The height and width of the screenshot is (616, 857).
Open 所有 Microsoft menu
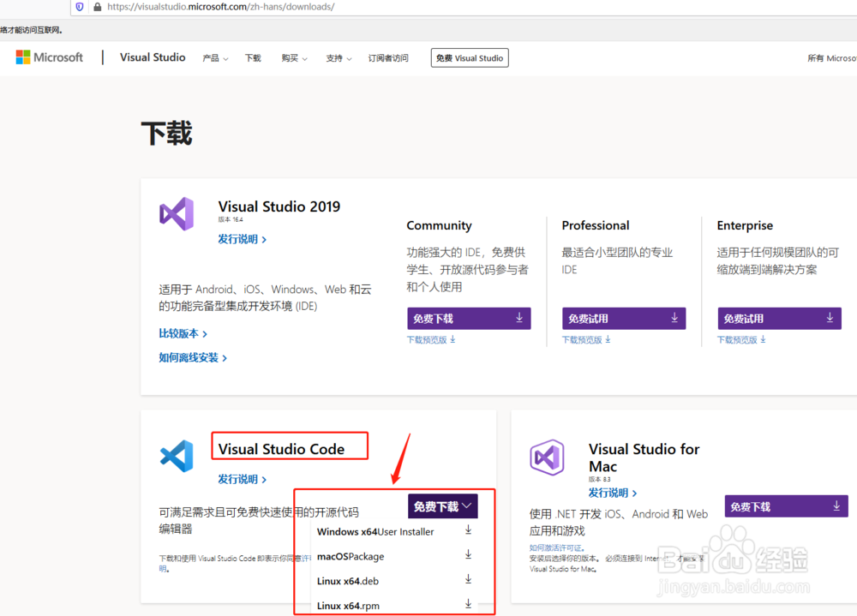pyautogui.click(x=832, y=58)
